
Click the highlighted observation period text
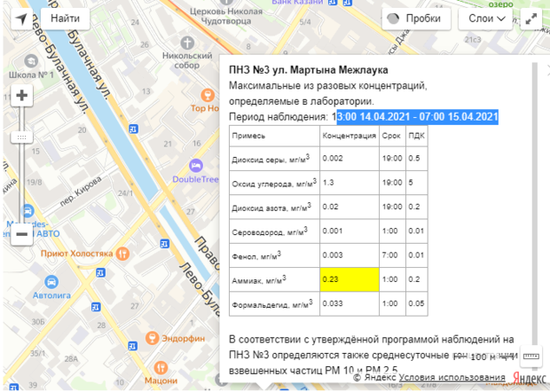coord(419,117)
